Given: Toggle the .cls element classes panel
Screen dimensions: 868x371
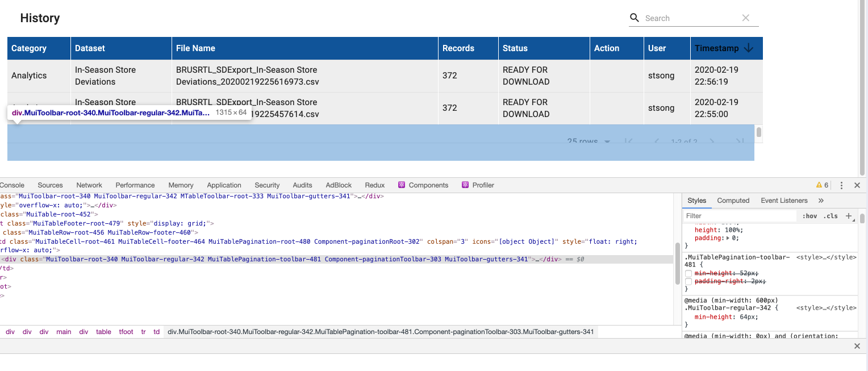Looking at the screenshot, I should click(831, 216).
